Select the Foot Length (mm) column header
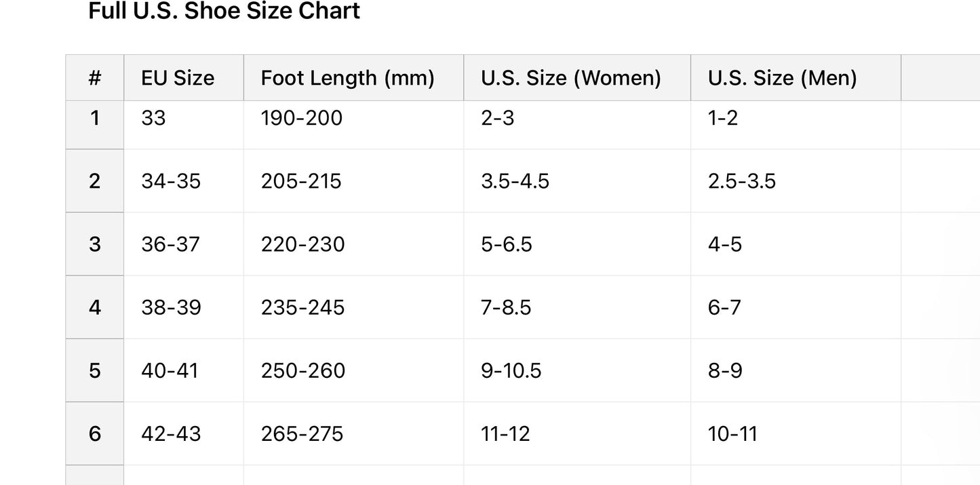This screenshot has width=980, height=485. [x=353, y=78]
